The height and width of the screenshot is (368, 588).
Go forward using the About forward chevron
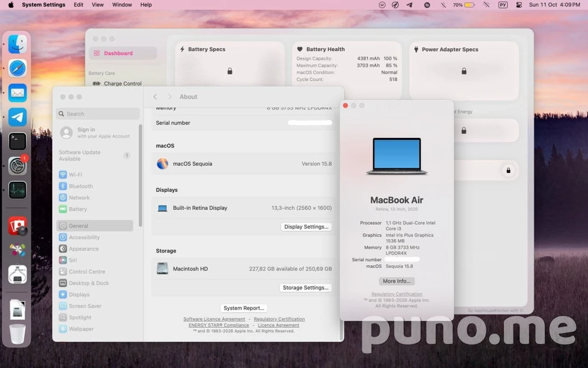click(169, 97)
